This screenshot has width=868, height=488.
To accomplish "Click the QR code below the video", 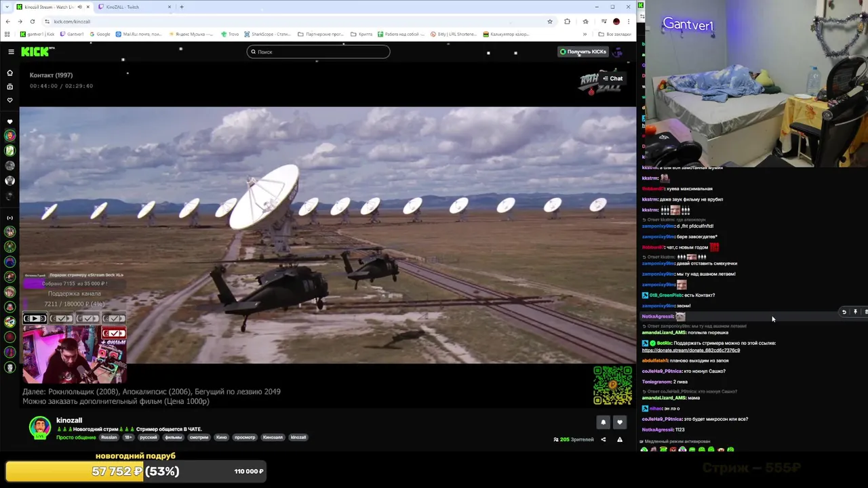I will coord(612,385).
